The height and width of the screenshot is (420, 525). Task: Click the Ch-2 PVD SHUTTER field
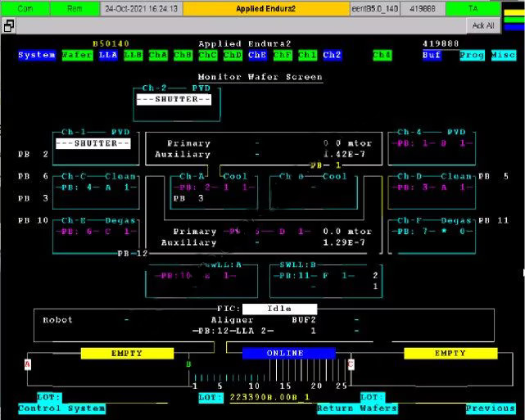click(x=173, y=99)
